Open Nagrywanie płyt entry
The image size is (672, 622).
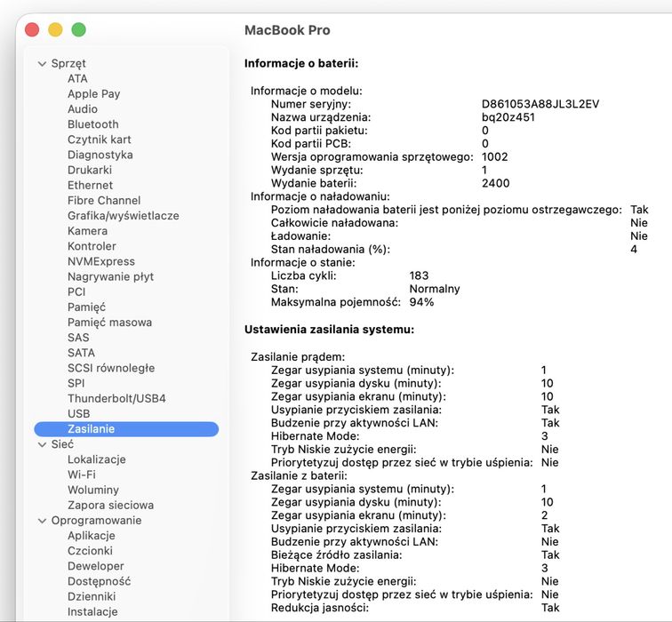point(110,276)
